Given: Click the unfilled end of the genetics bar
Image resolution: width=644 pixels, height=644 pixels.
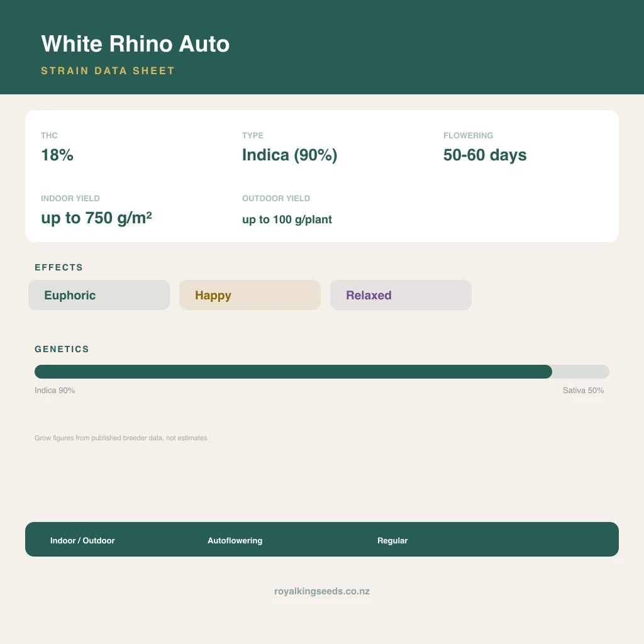Looking at the screenshot, I should tap(580, 372).
